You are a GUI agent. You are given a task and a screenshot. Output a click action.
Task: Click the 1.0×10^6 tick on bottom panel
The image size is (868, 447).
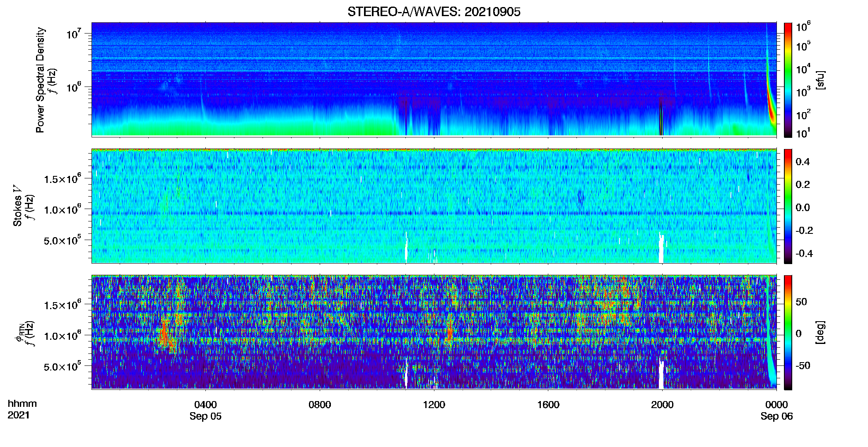click(63, 336)
